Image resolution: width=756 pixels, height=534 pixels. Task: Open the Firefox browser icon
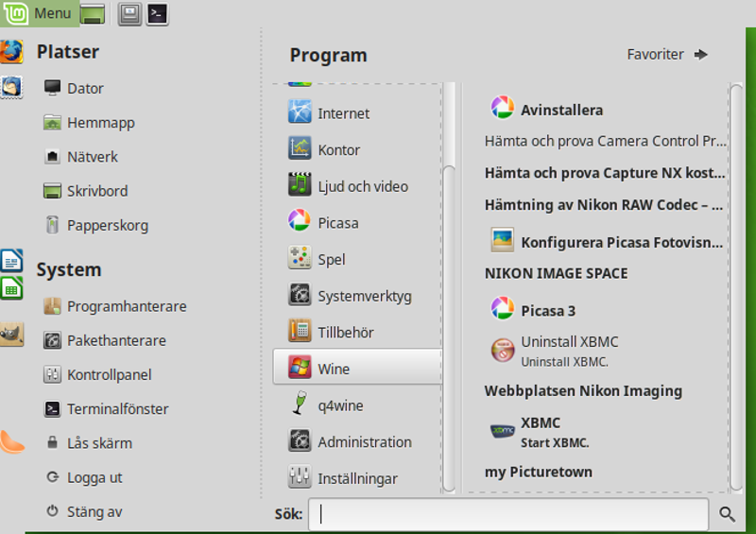(x=11, y=51)
